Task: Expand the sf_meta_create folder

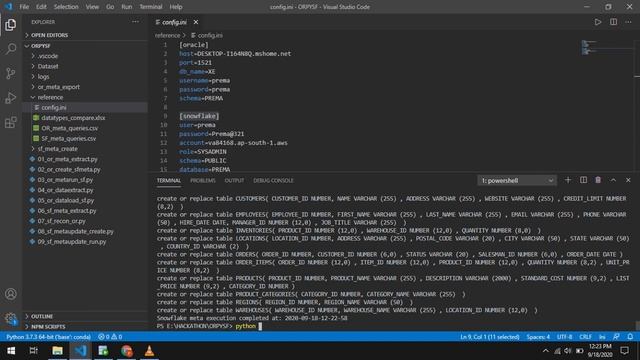Action: pos(58,149)
